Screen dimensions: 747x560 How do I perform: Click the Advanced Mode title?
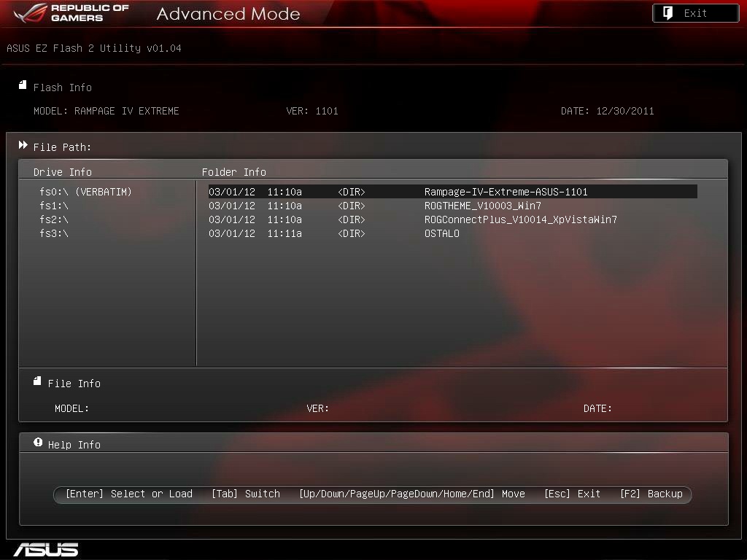pyautogui.click(x=228, y=14)
